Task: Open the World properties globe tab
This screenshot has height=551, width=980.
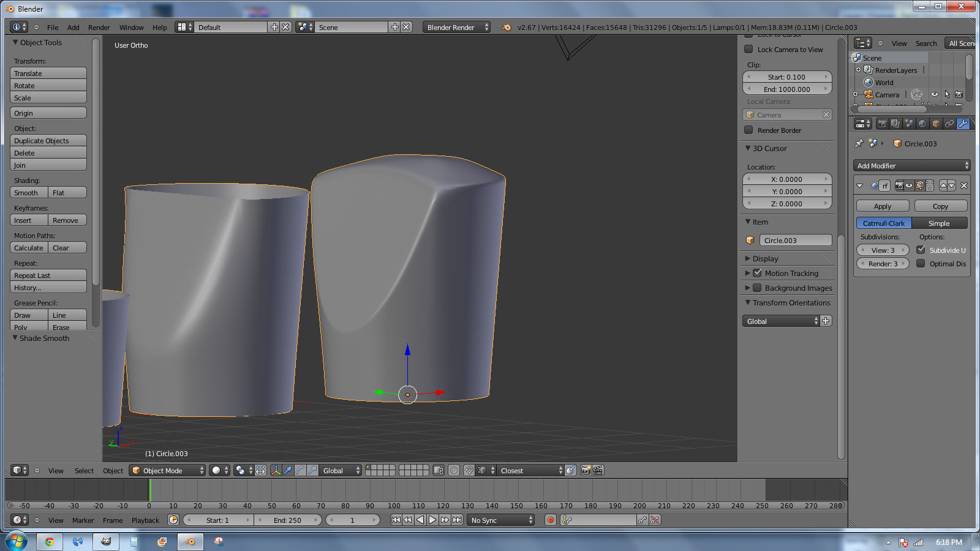Action: [x=922, y=124]
